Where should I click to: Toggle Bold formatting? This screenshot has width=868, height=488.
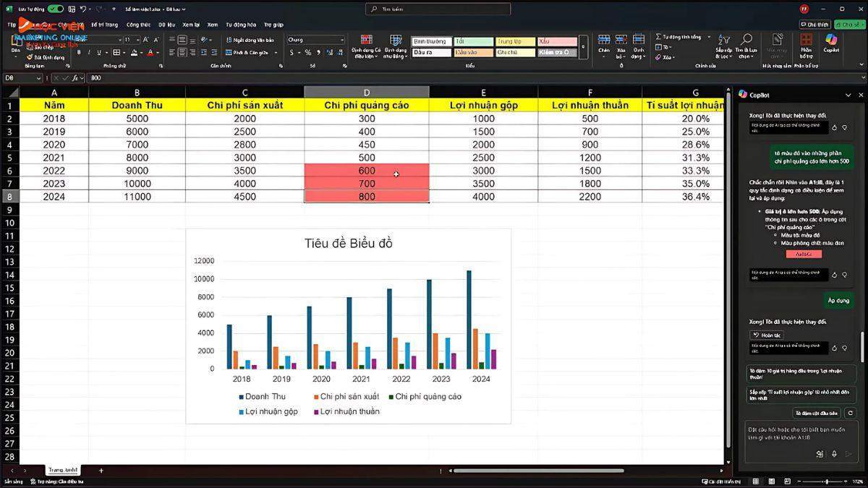pyautogui.click(x=79, y=53)
